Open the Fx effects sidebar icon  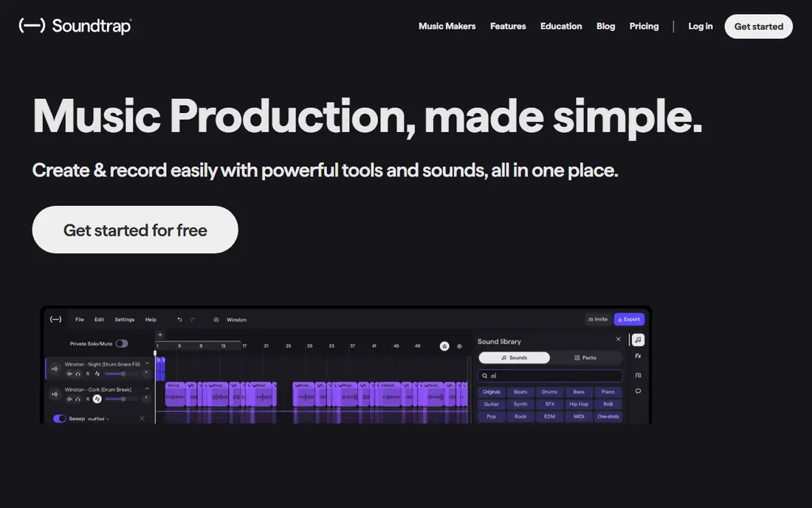tap(638, 357)
